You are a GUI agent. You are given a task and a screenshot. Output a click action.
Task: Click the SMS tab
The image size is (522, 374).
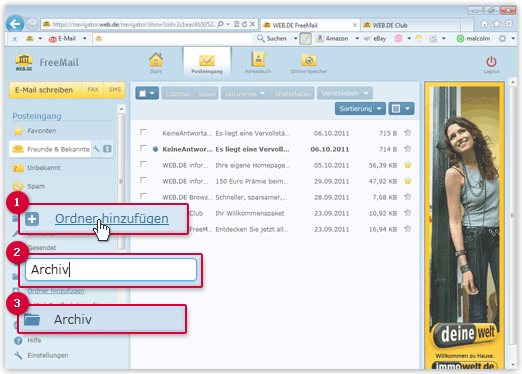coord(115,90)
